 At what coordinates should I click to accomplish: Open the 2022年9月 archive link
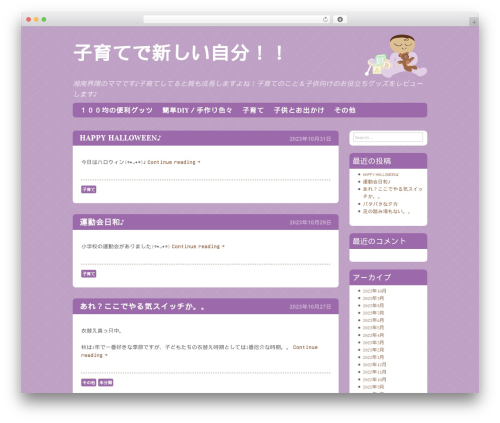tap(373, 387)
